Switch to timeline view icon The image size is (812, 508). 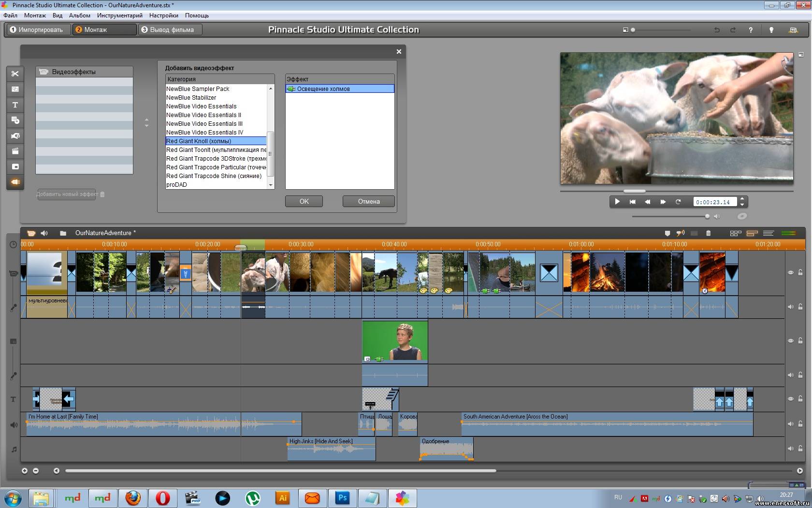(752, 233)
